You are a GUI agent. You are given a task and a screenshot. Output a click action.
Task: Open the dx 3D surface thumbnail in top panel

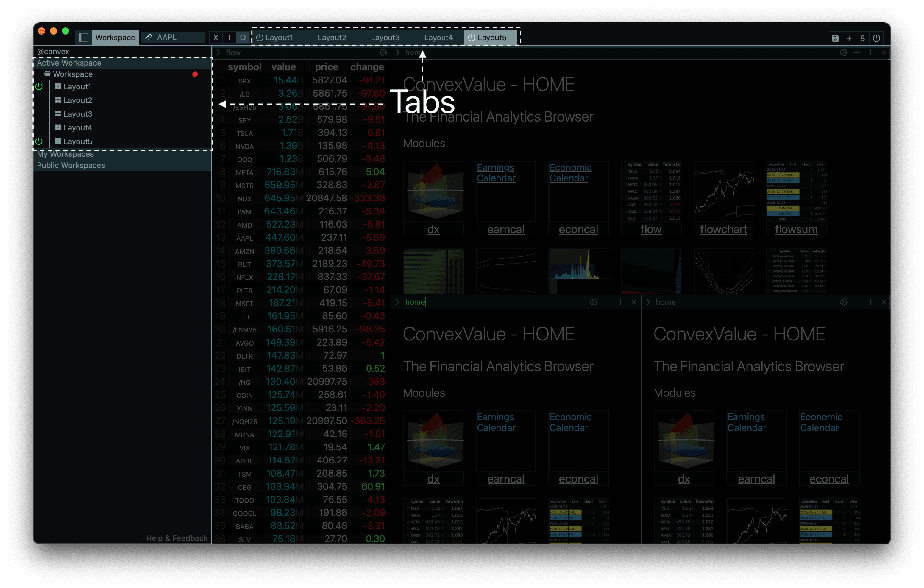point(433,191)
